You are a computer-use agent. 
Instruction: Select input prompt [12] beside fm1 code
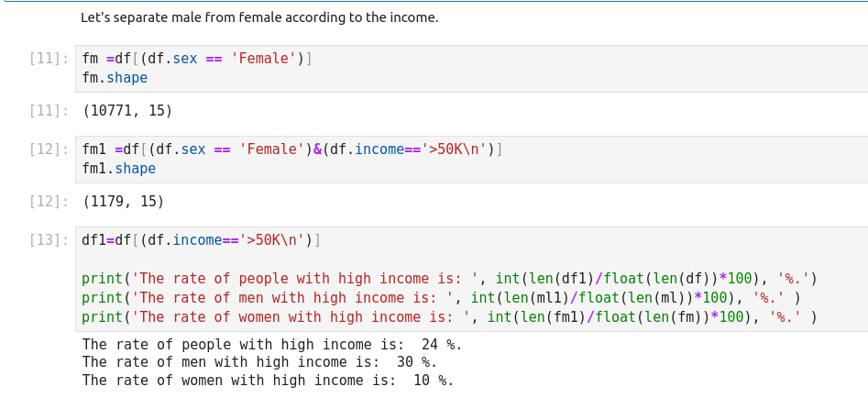pyautogui.click(x=49, y=149)
